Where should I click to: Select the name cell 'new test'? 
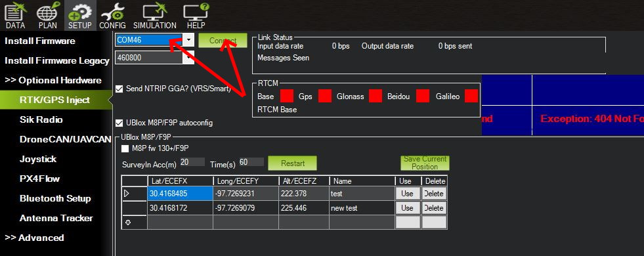click(362, 208)
